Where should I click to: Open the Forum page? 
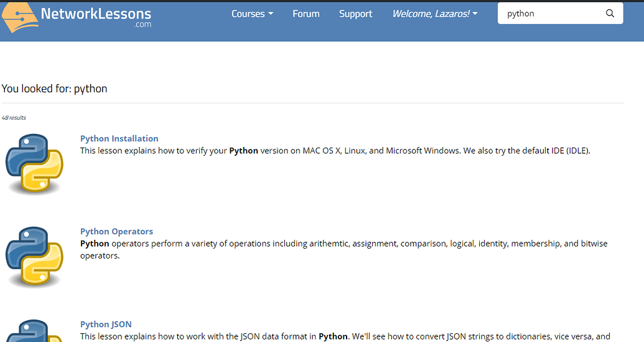[306, 14]
